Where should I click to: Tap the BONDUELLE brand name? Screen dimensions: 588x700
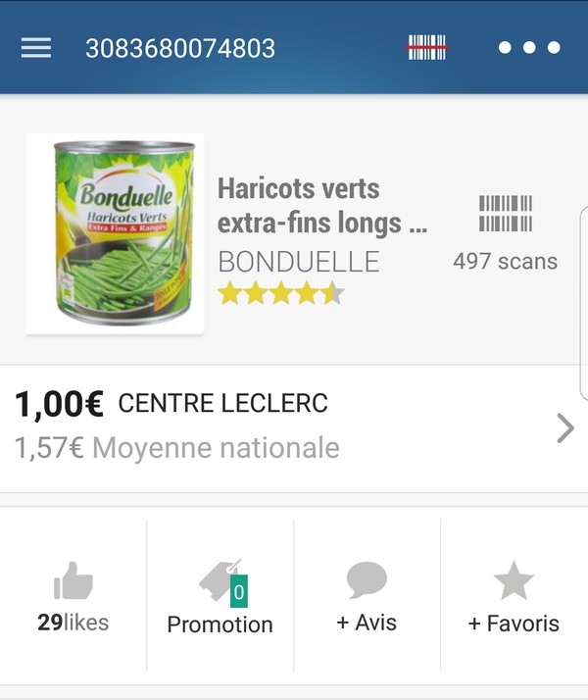pos(299,262)
